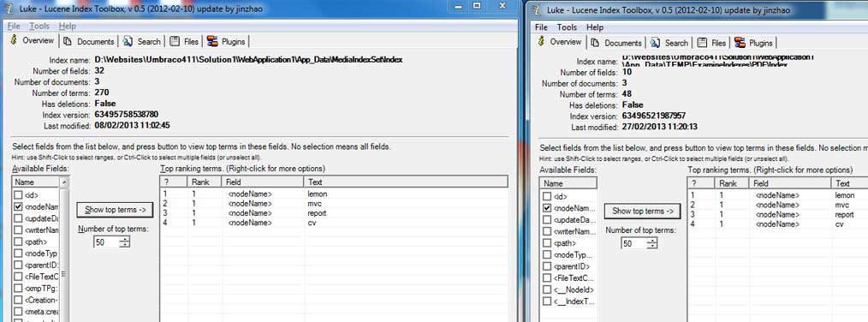The image size is (868, 322).
Task: Toggle <nodeTyp field checkbox in left window
Action: click(x=18, y=253)
